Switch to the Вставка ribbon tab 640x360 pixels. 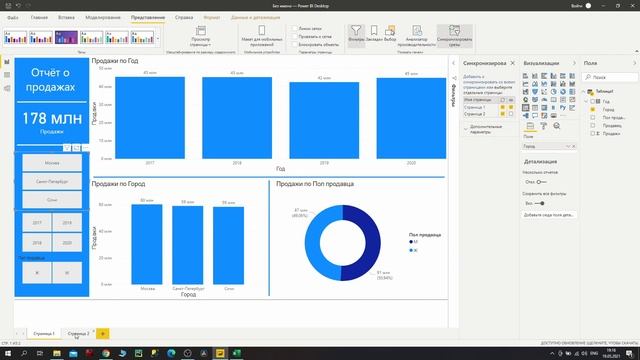pyautogui.click(x=66, y=18)
